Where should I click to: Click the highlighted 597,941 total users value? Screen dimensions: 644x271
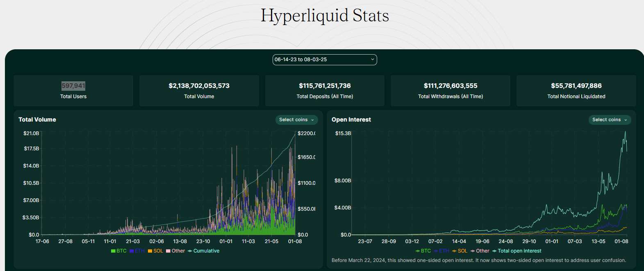coord(73,86)
